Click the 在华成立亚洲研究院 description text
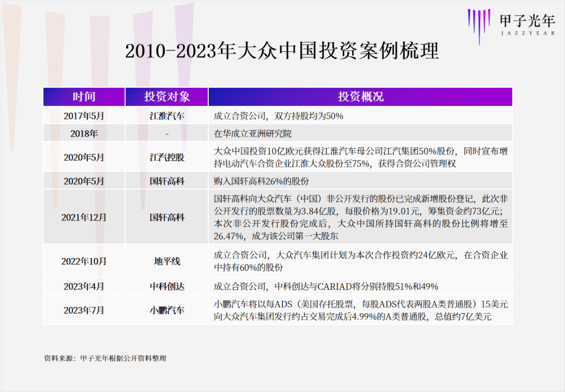Screen dimensions: 565x392 click(253, 134)
